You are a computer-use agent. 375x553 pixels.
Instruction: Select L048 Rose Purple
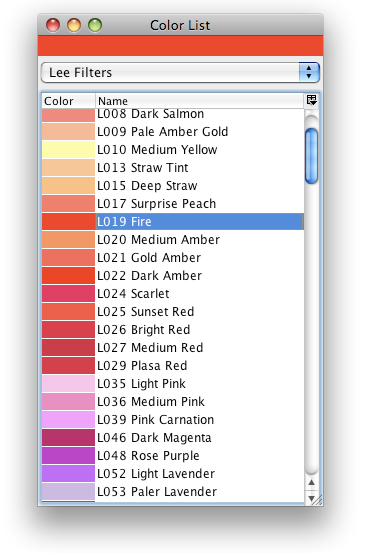(173, 455)
